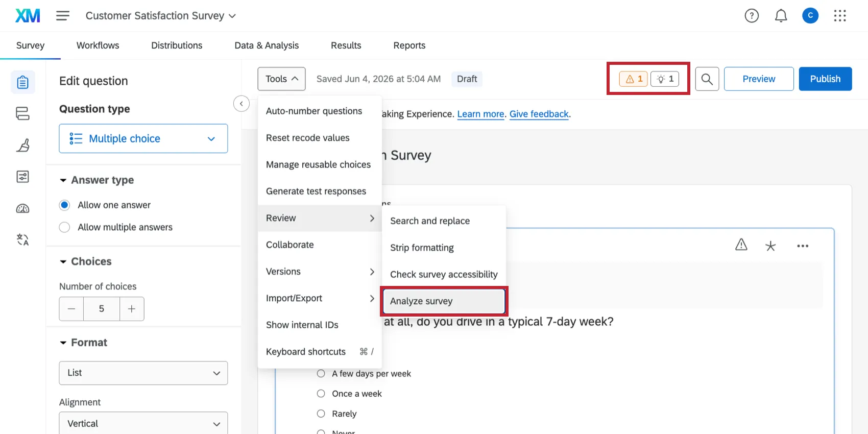868x434 pixels.
Task: Open Translations icon in sidebar
Action: click(23, 239)
